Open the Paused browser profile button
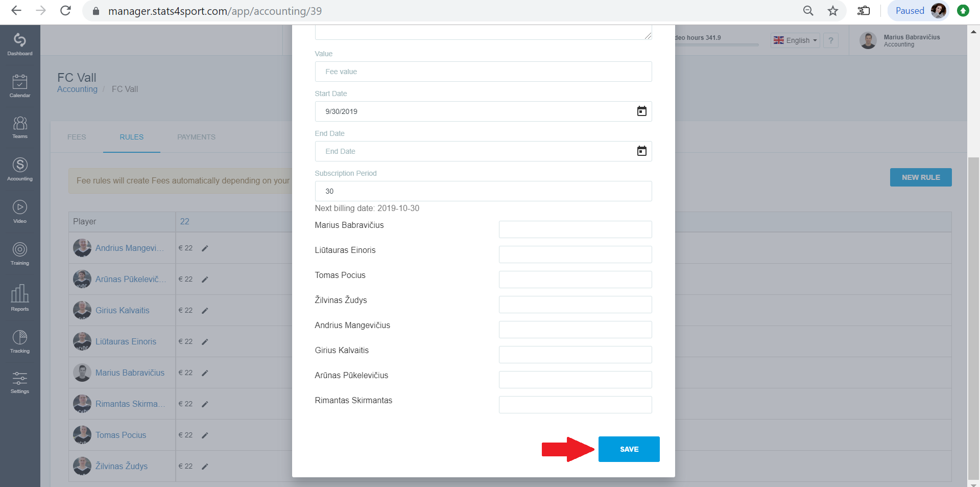980x487 pixels. [918, 11]
